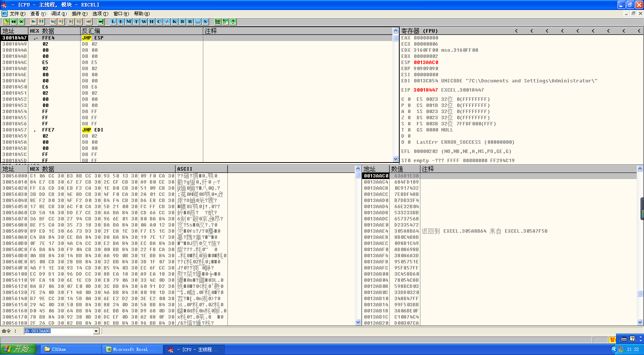Click the 反汇编 column header

[142, 31]
